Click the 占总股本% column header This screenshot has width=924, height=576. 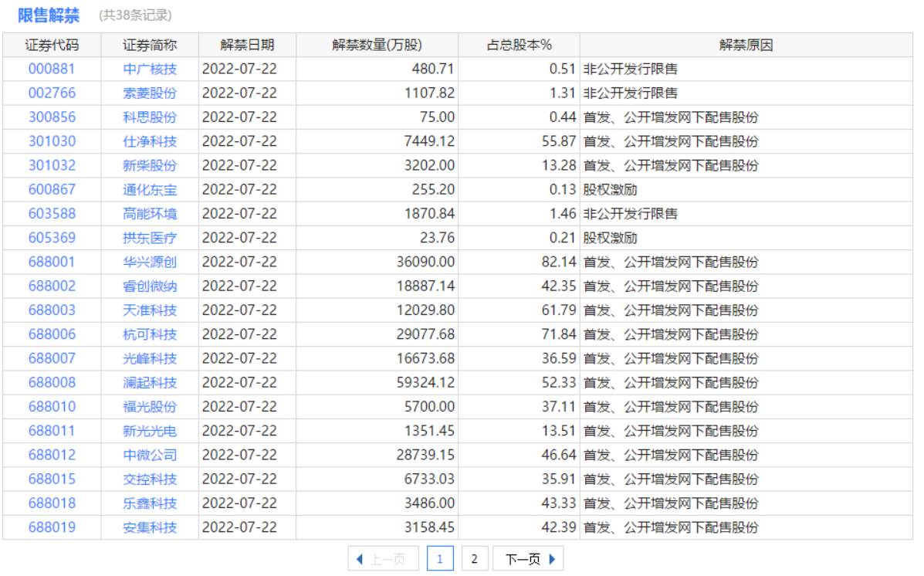click(x=519, y=45)
